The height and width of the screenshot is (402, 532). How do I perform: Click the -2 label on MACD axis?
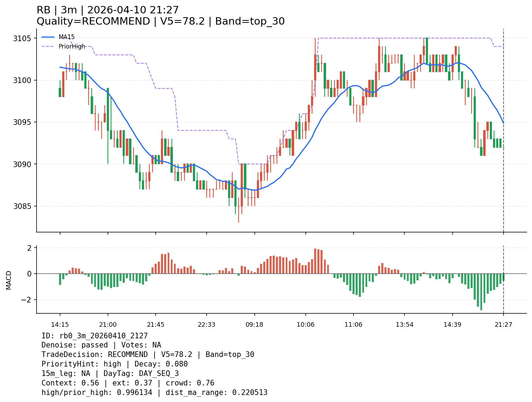pos(27,300)
